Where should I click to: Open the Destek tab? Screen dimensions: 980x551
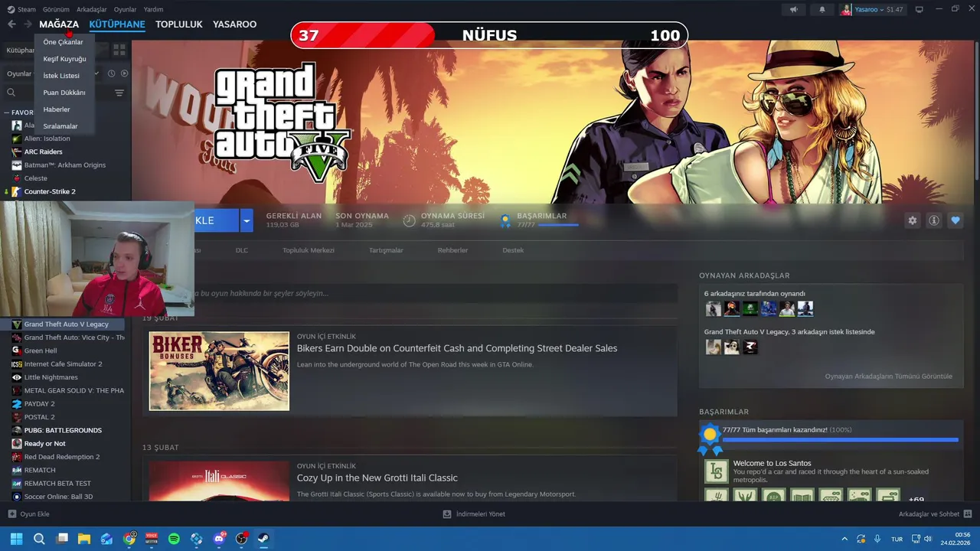[x=513, y=250]
